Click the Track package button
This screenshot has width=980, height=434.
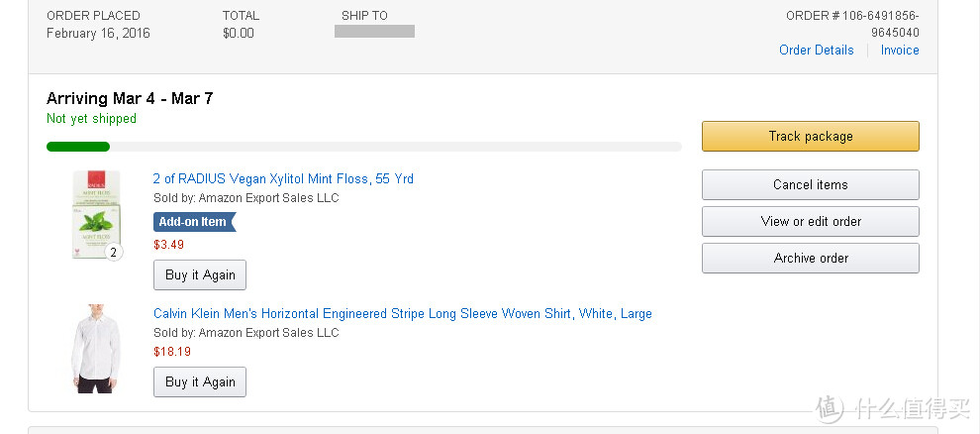[x=810, y=137]
